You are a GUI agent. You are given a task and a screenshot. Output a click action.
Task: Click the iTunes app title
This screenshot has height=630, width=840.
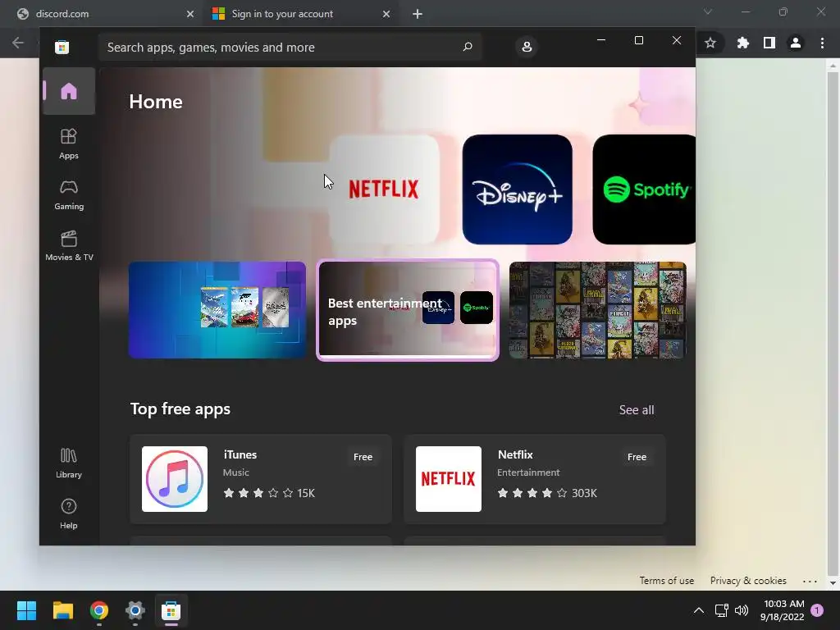[240, 454]
